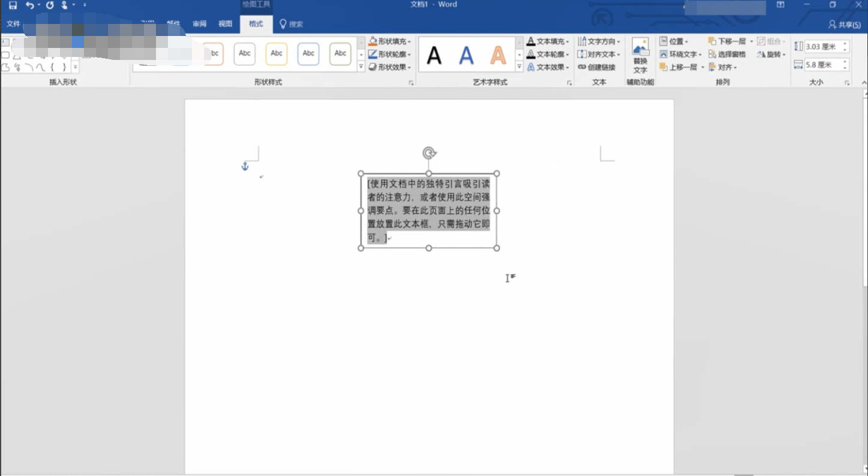Click the Save icon in quick access toolbar
The image size is (868, 476).
[x=13, y=5]
